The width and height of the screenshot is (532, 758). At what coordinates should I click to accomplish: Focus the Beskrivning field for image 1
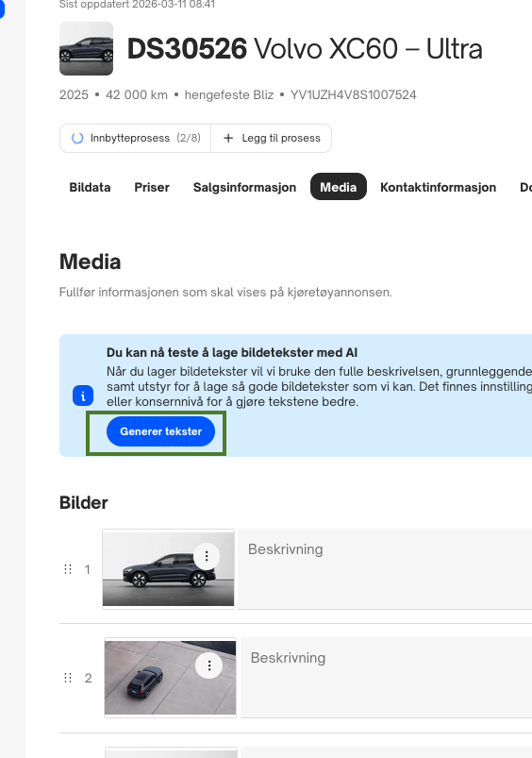385,569
